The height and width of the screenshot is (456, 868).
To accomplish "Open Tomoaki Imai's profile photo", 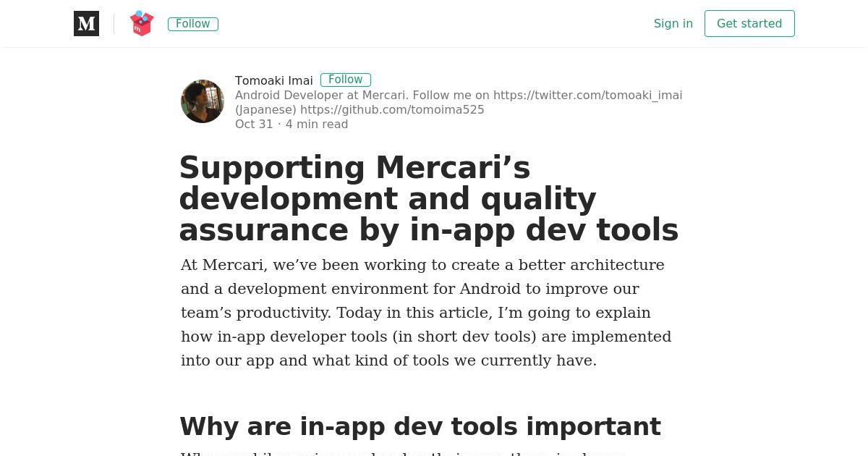I will [x=203, y=101].
